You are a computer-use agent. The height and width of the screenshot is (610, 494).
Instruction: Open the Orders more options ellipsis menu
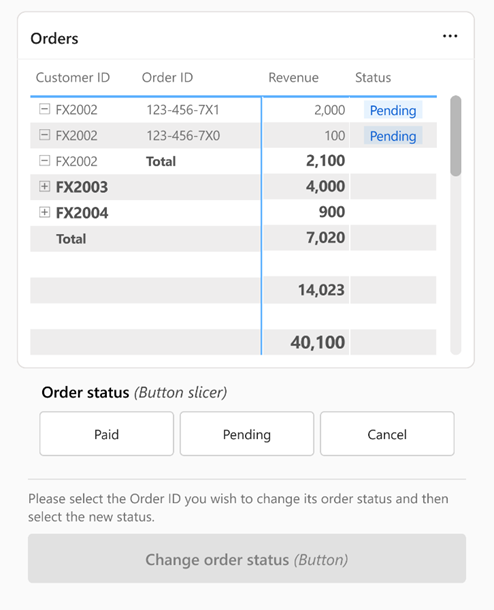(x=450, y=36)
